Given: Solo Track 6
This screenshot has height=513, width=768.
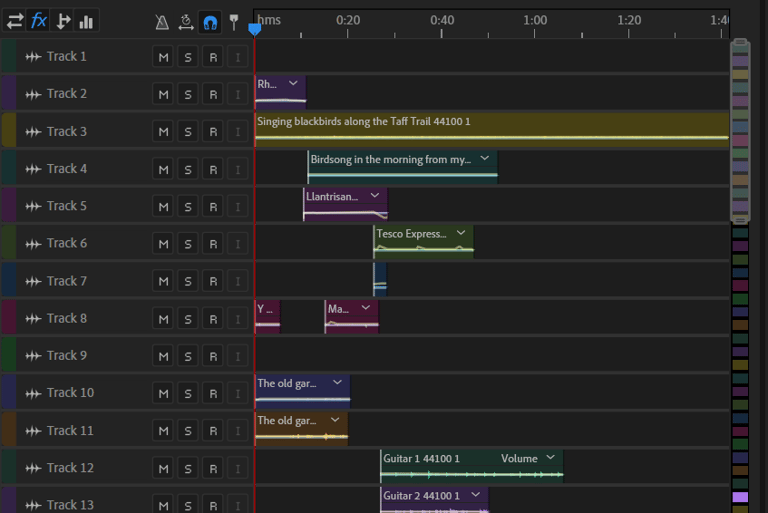Looking at the screenshot, I should 188,244.
